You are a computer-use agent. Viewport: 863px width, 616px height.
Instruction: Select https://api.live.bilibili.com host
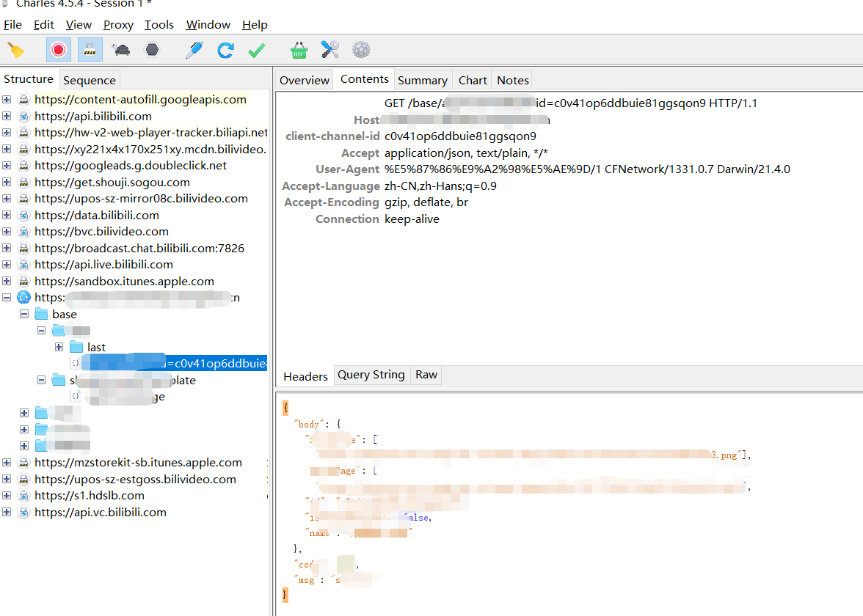103,265
